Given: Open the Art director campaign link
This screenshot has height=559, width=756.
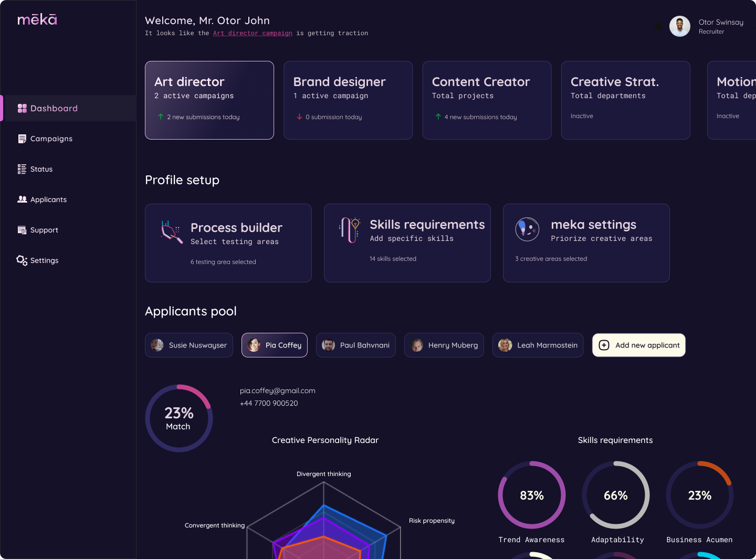Looking at the screenshot, I should [x=253, y=33].
